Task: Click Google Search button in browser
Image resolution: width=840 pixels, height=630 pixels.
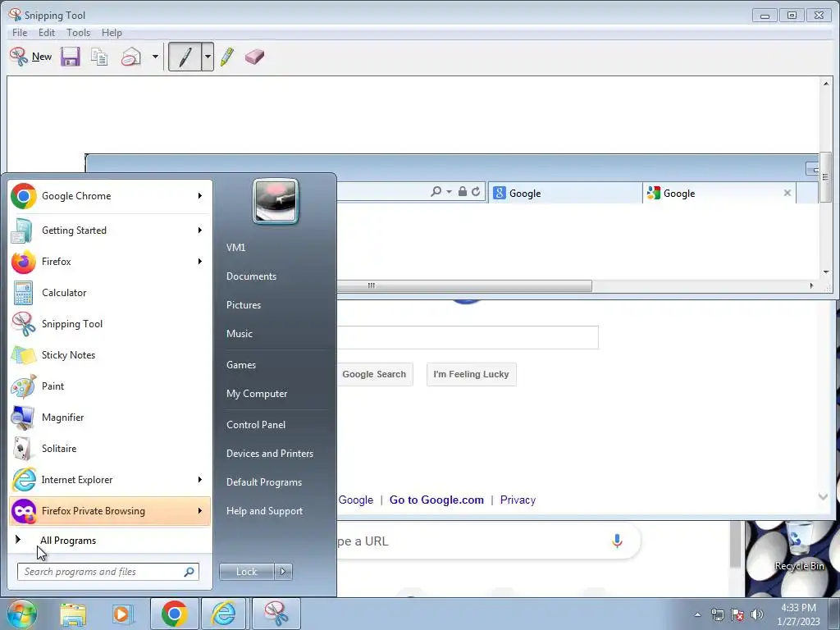Action: pos(374,374)
